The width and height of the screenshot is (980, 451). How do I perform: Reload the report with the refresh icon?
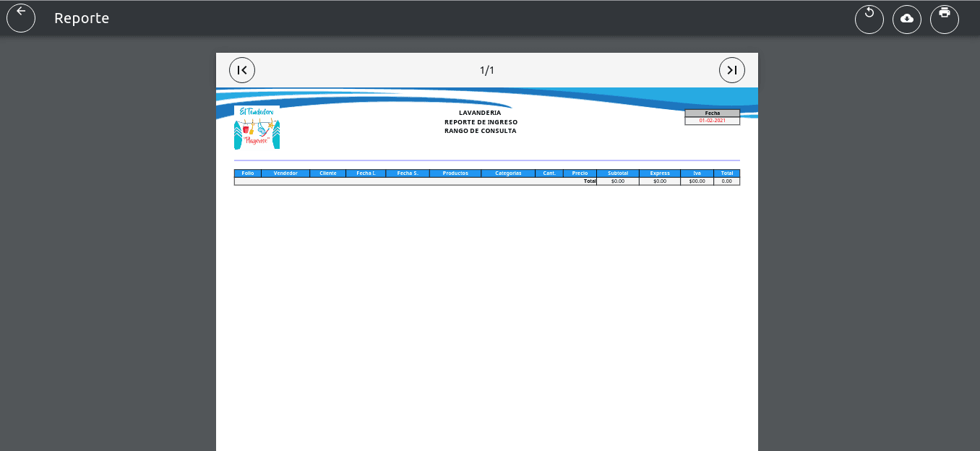869,19
